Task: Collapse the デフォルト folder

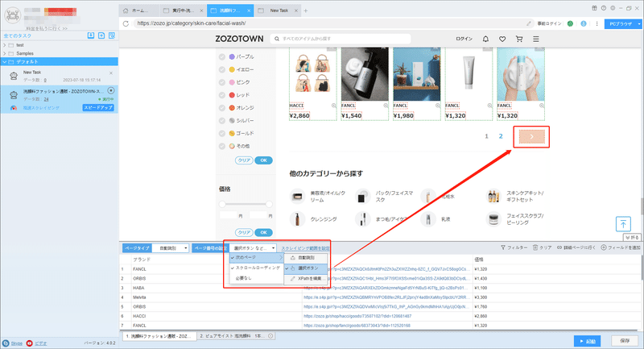Action: pyautogui.click(x=5, y=62)
